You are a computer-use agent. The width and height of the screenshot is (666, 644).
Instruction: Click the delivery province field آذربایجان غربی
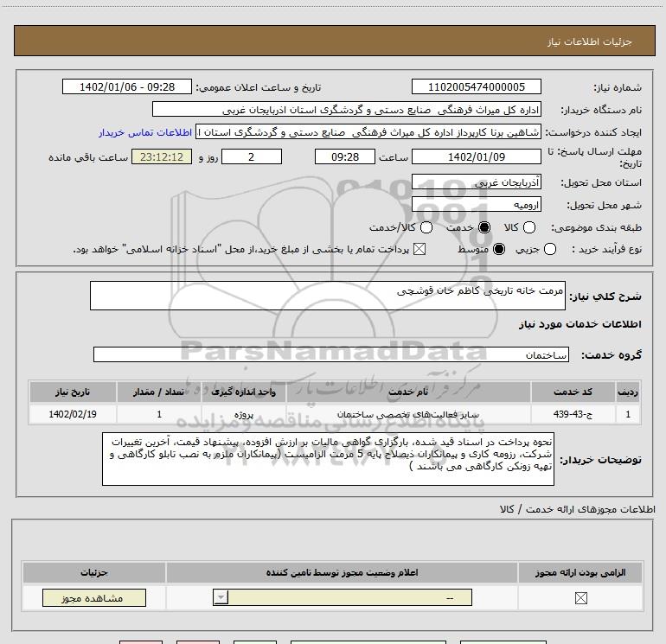point(476,182)
